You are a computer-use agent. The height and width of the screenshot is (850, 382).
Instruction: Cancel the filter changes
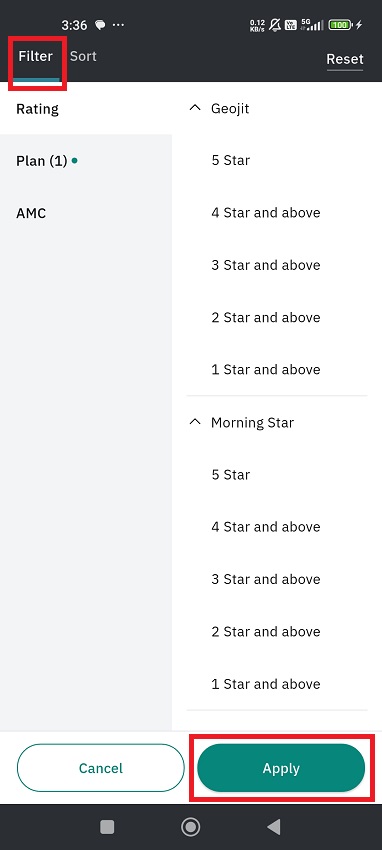pyautogui.click(x=101, y=768)
